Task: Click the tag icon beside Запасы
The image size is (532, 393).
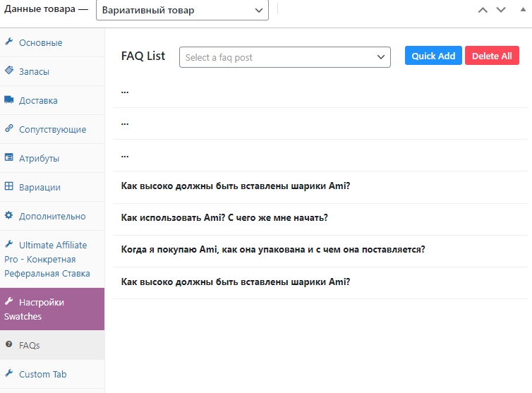Action: (9, 71)
